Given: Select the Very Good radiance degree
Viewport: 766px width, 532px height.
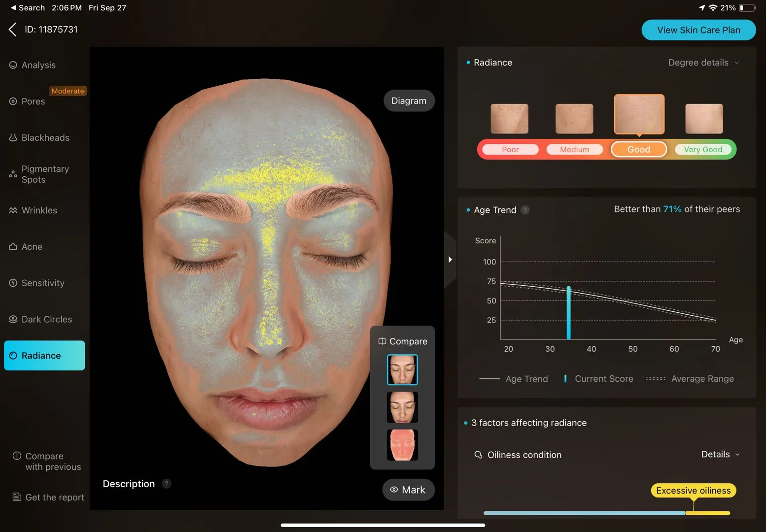Looking at the screenshot, I should pos(703,149).
